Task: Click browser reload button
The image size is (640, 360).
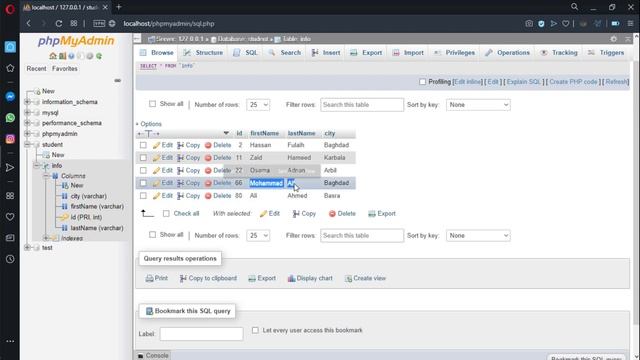Action: pos(59,24)
